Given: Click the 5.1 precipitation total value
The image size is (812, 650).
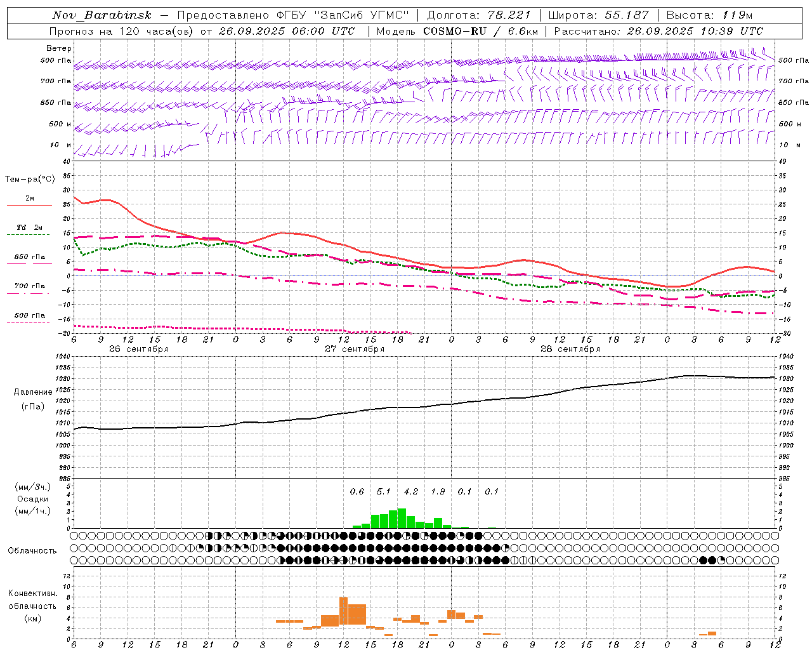Looking at the screenshot, I should [x=384, y=491].
